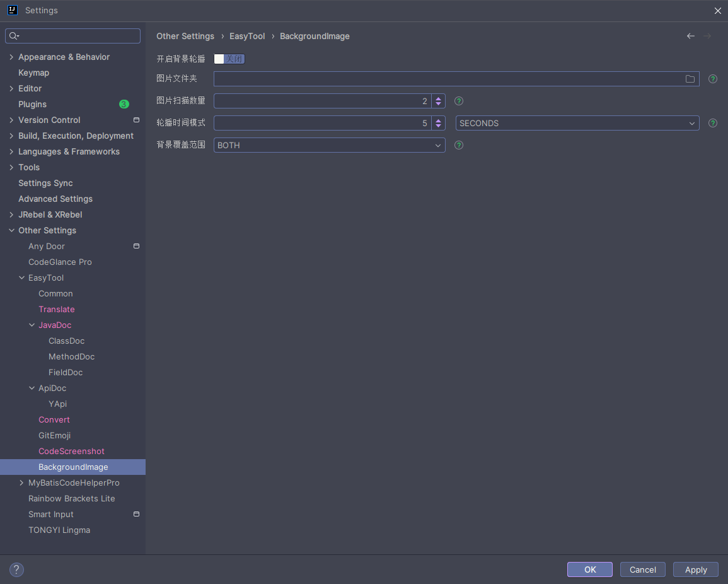Expand Appearance & Behavior tree node
This screenshot has width=728, height=584.
[11, 57]
